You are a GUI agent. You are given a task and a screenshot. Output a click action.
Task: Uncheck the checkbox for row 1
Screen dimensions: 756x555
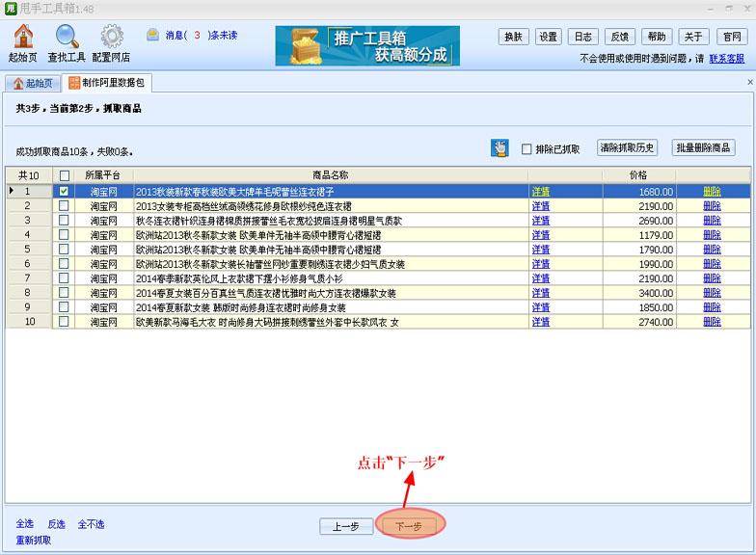[x=64, y=192]
